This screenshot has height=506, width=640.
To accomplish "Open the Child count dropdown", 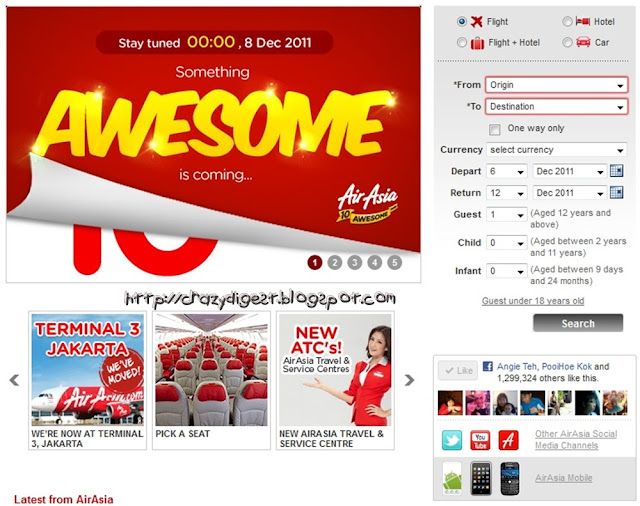I will click(x=507, y=243).
